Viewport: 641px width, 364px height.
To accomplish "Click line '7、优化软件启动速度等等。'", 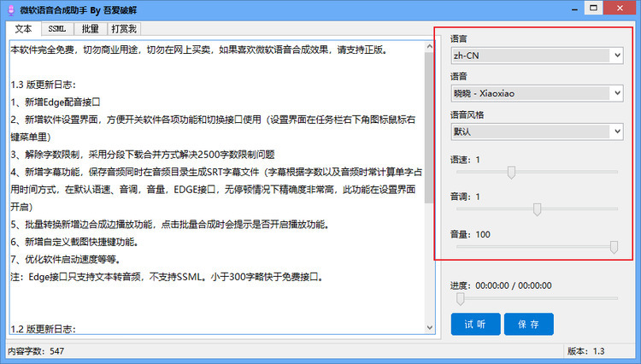I will pyautogui.click(x=66, y=260).
